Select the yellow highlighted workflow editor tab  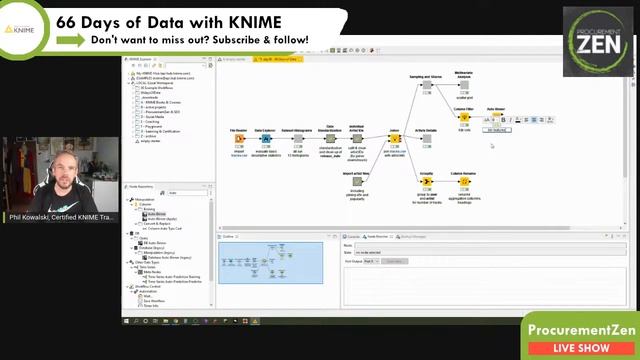[x=278, y=59]
